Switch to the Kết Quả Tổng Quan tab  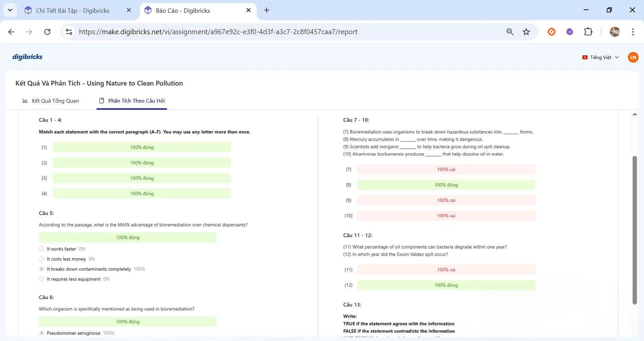pos(51,101)
